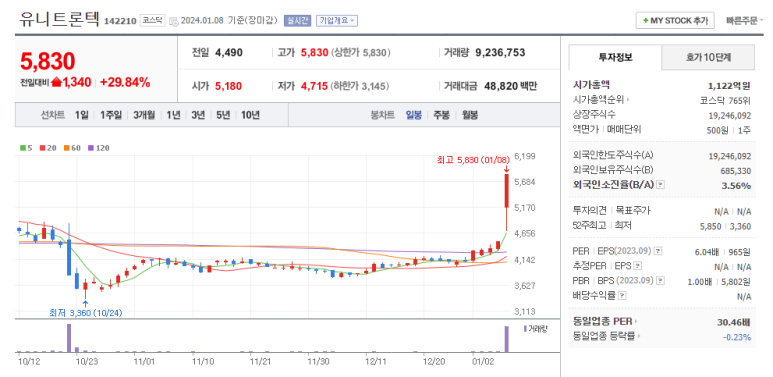Select the 1일 line chart
Viewport: 773px width, 377px height.
pos(82,115)
